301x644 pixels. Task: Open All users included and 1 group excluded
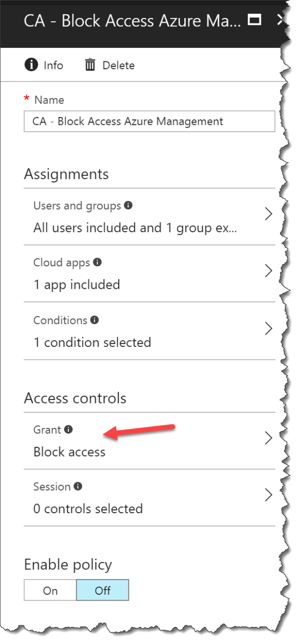[x=147, y=227]
